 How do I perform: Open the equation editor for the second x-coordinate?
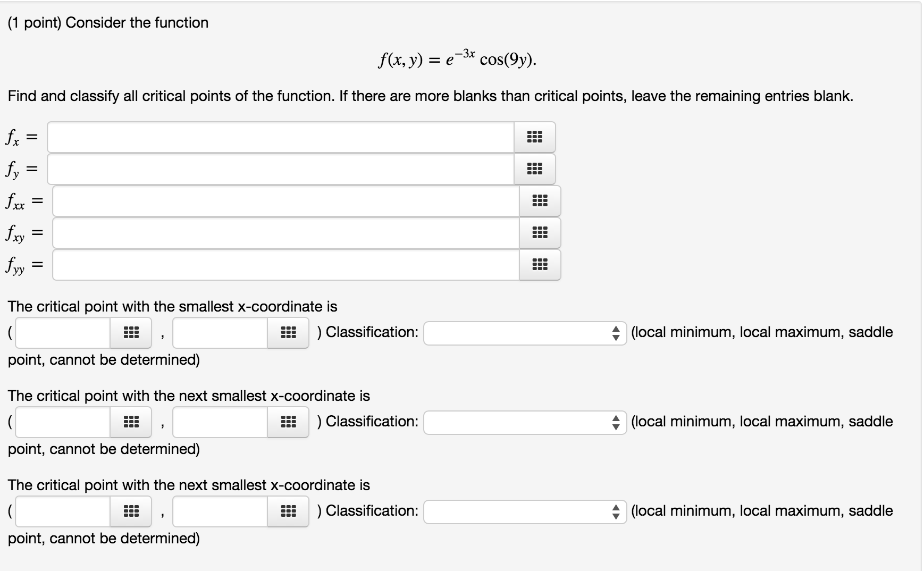pyautogui.click(x=131, y=421)
